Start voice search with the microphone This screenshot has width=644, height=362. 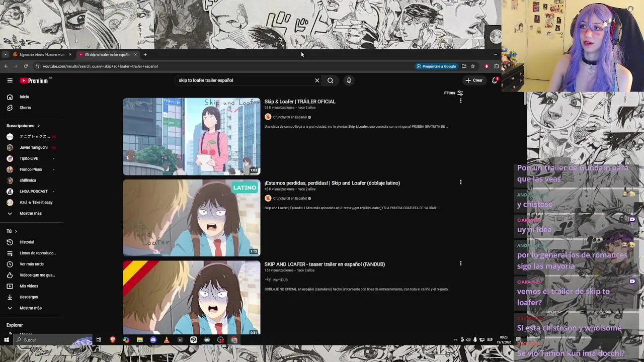click(x=349, y=80)
